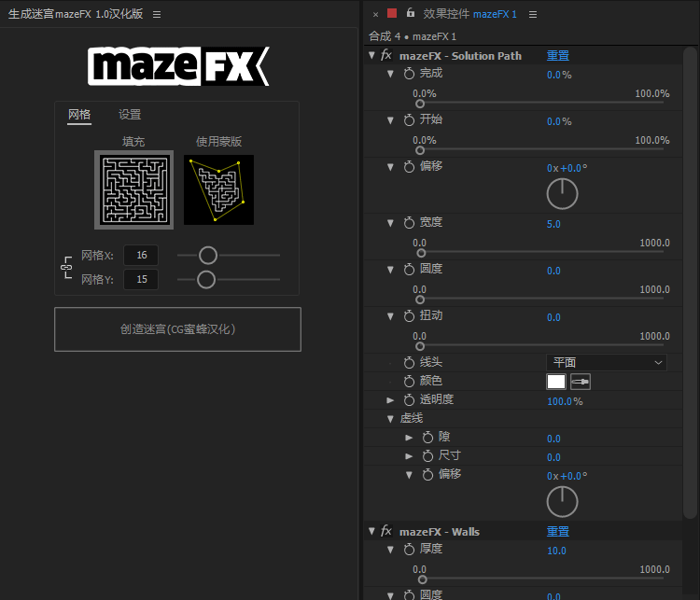Viewport: 700px width, 600px height.
Task: Click the effect controls vertical scrollbar
Action: [x=690, y=283]
